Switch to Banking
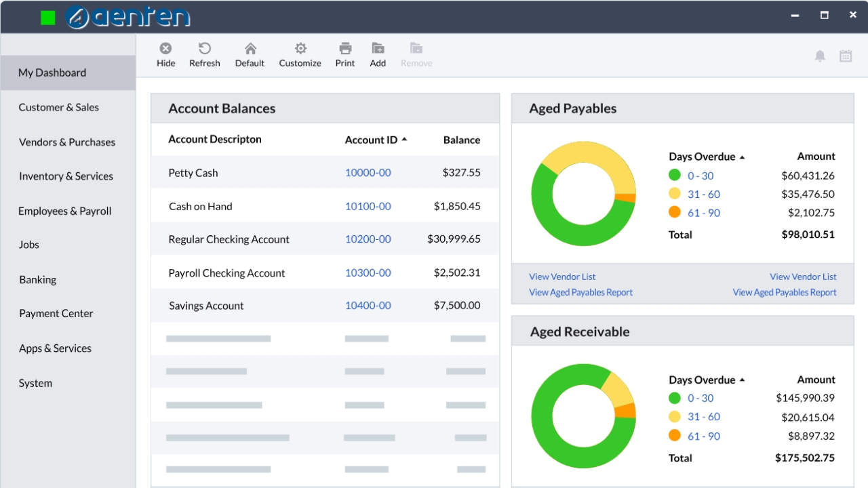This screenshot has height=488, width=868. pyautogui.click(x=38, y=279)
